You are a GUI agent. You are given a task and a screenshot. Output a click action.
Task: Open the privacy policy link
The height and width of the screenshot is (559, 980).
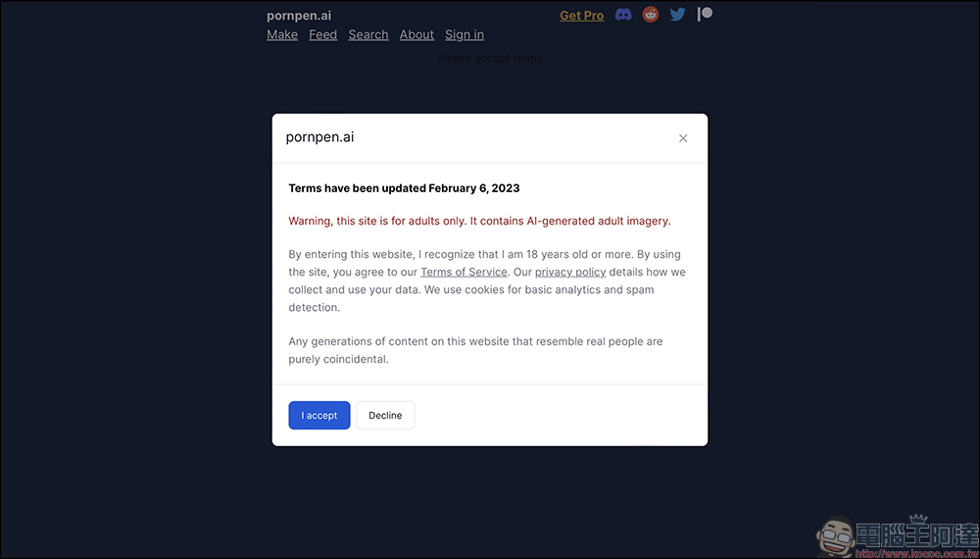[570, 272]
